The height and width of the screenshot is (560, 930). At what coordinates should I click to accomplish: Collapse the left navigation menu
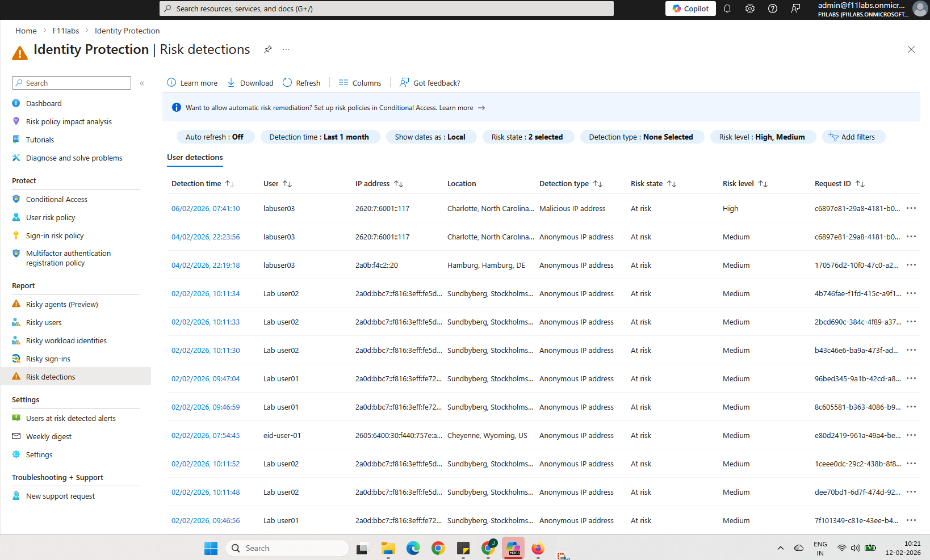tap(142, 83)
